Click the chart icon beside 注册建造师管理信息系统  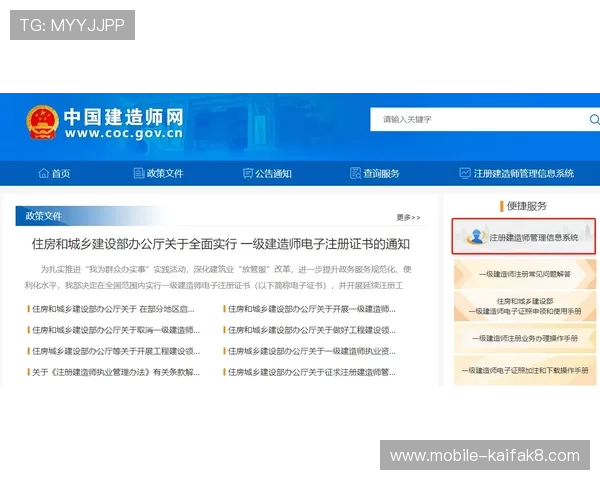[x=465, y=173]
